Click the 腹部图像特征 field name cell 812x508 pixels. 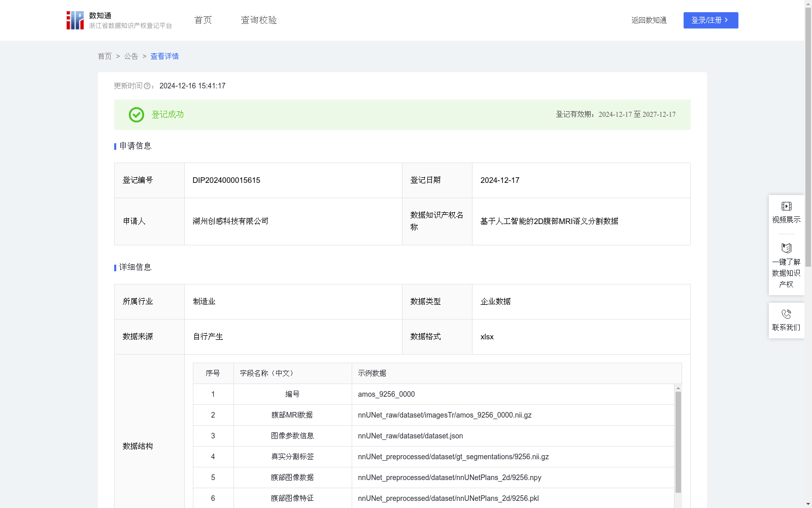point(292,498)
